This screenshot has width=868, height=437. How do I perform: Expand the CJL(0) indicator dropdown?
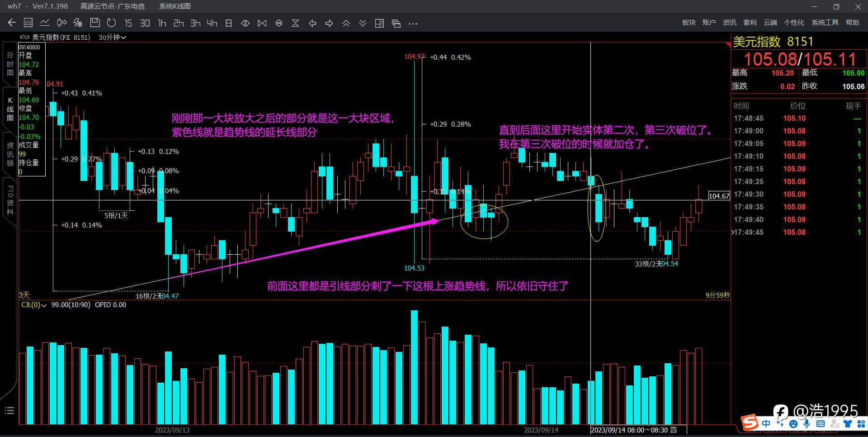pyautogui.click(x=34, y=305)
